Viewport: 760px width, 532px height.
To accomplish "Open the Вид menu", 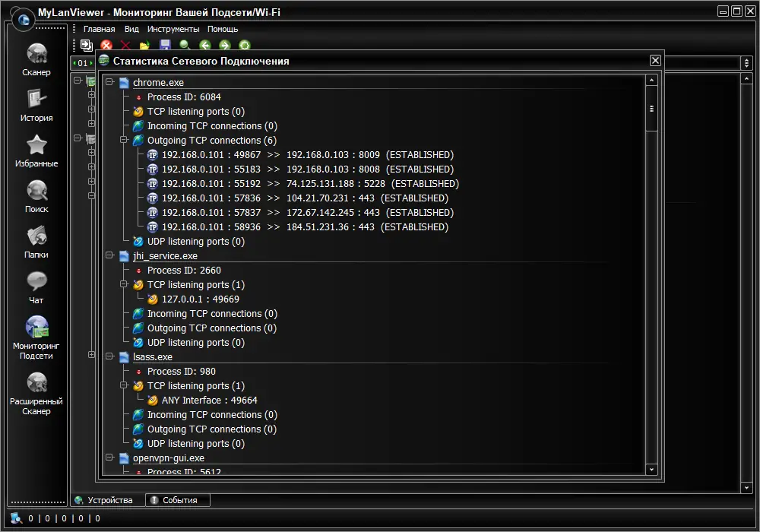I will tap(131, 29).
